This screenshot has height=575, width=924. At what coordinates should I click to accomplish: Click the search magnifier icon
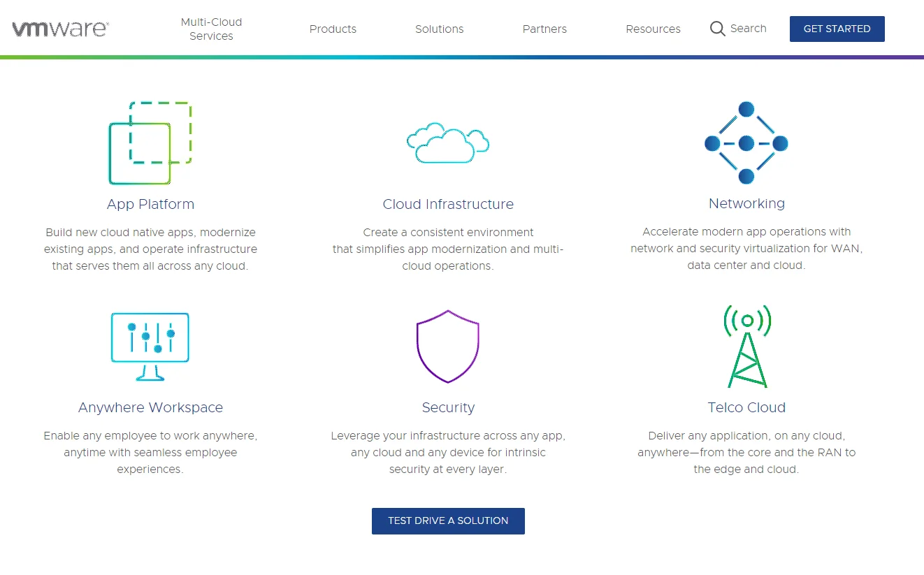717,29
